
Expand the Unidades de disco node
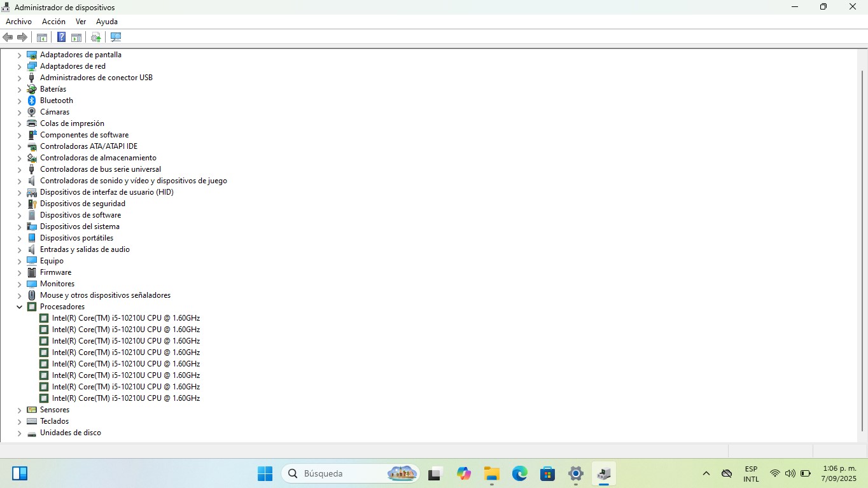coord(19,433)
